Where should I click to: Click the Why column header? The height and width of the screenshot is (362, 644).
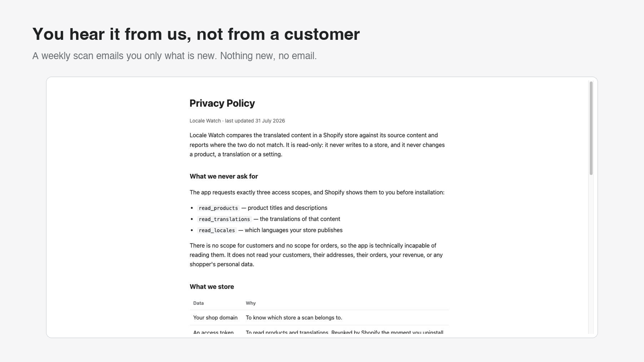(x=251, y=303)
